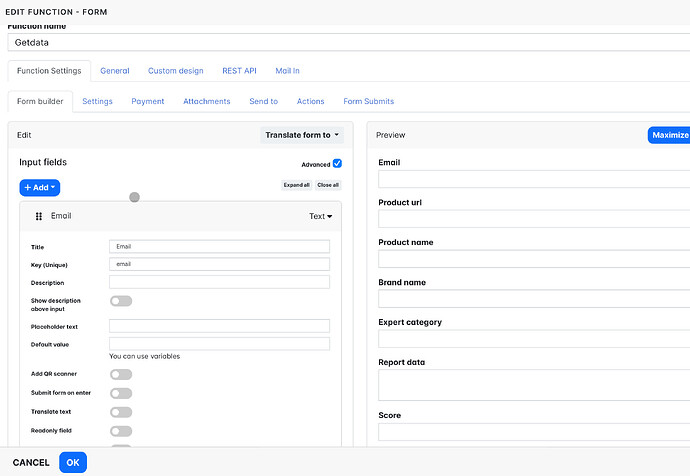Viewport: 690px width, 476px height.
Task: Enable the Translate text switch
Action: tap(121, 412)
